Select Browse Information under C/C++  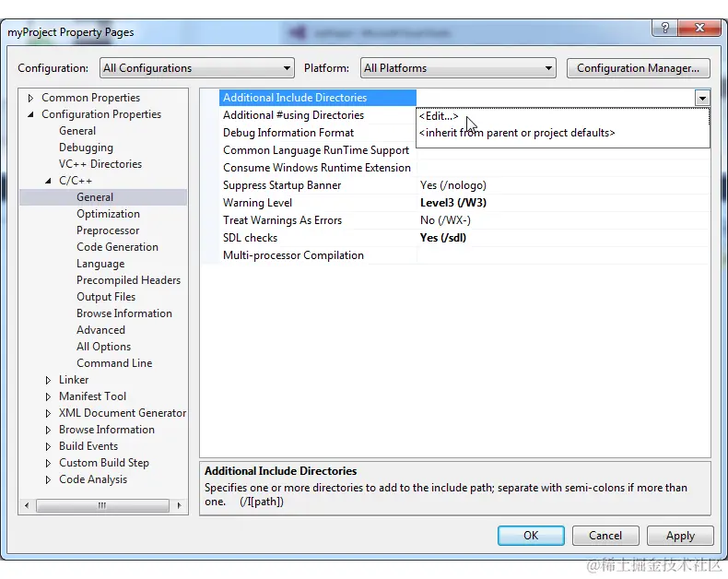point(124,313)
